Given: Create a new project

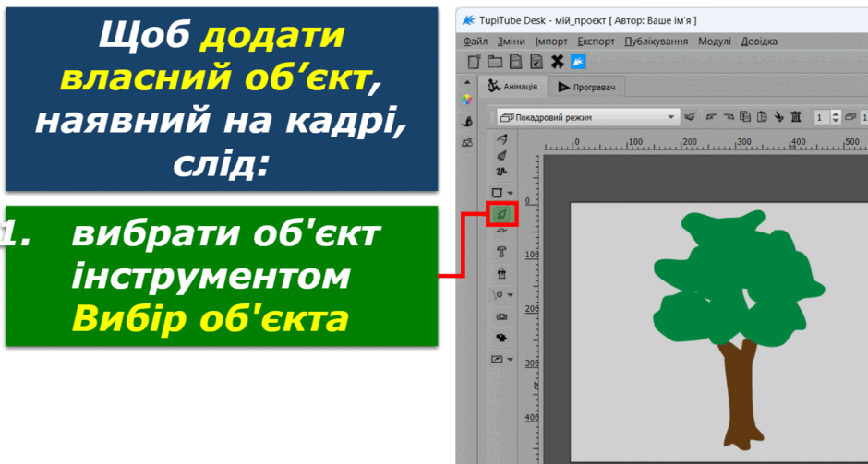Looking at the screenshot, I should (x=475, y=62).
